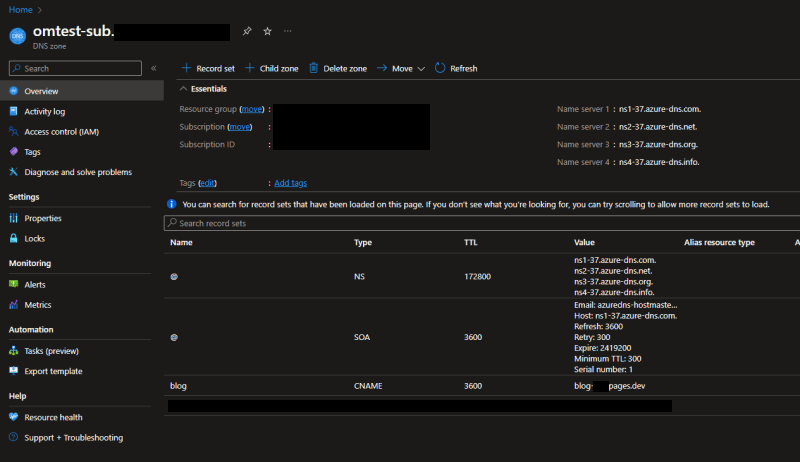The image size is (800, 462).
Task: Pin the DNS zone to dashboard
Action: pyautogui.click(x=247, y=31)
